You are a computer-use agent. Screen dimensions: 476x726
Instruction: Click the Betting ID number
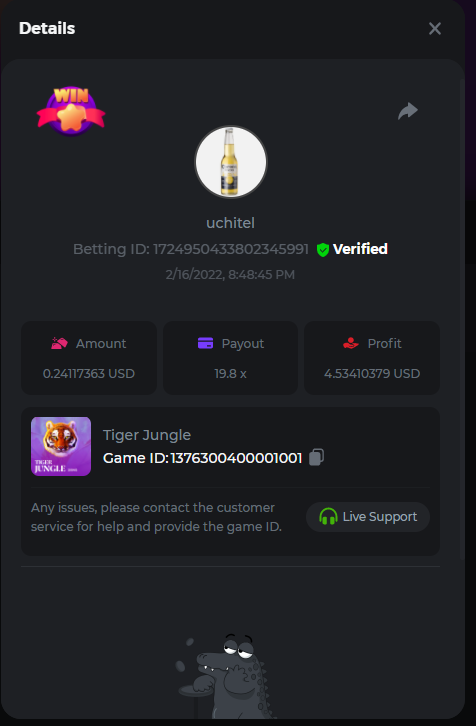pos(231,250)
